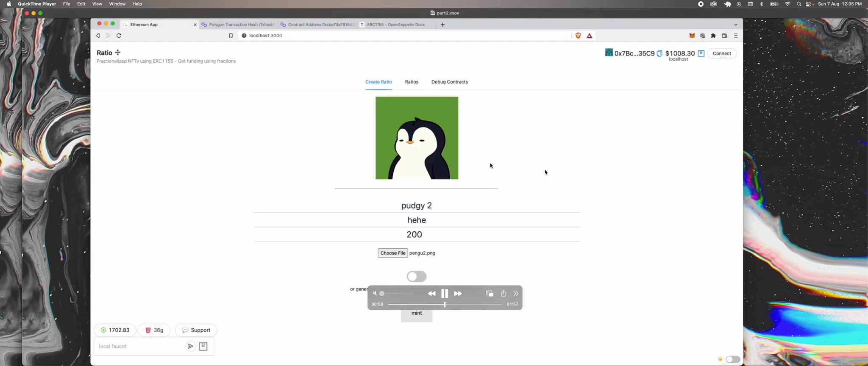This screenshot has width=868, height=366.
Task: Open the Edit menu
Action: pos(81,4)
